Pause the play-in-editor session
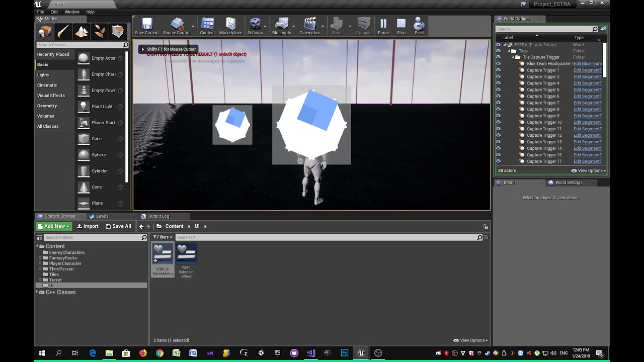 [383, 27]
